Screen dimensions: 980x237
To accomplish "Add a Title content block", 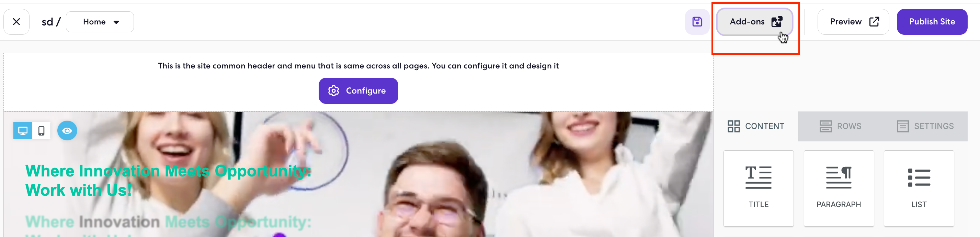I will (758, 188).
